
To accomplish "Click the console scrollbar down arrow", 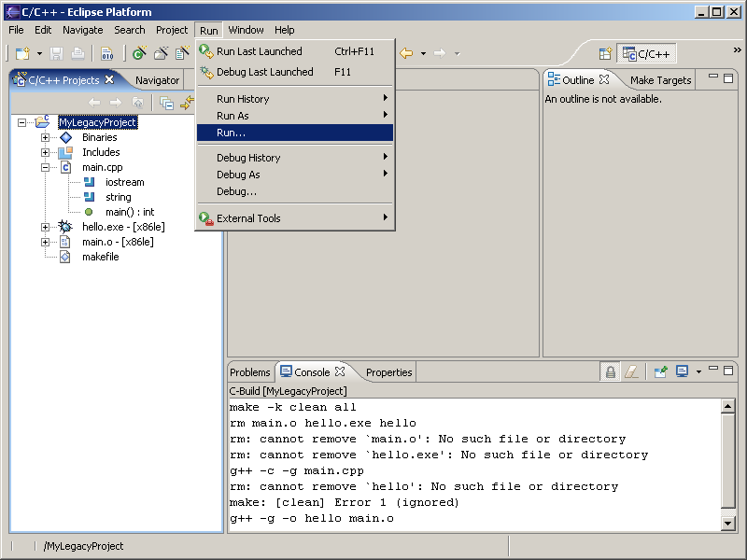I will click(x=728, y=525).
